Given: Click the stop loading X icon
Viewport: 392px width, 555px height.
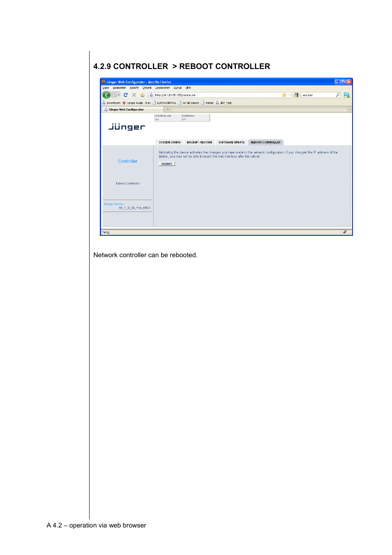Looking at the screenshot, I should tap(134, 95).
